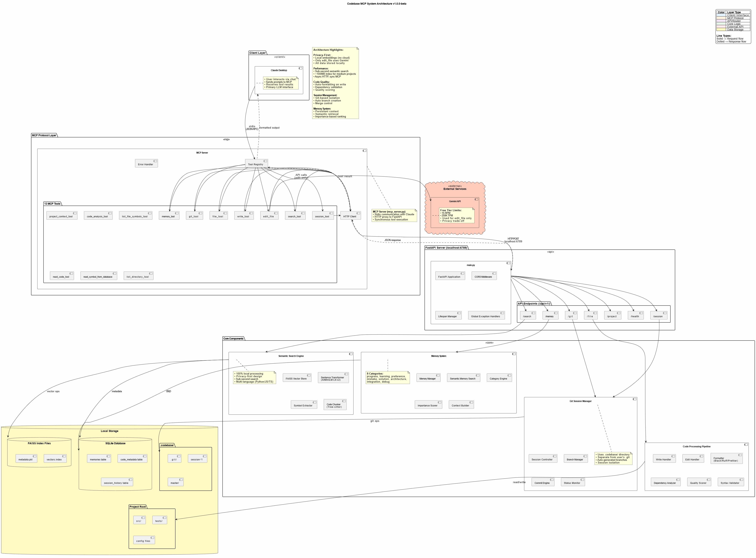Click the component icon on FAISS Vector Store
756x558 pixels.
pyautogui.click(x=309, y=375)
